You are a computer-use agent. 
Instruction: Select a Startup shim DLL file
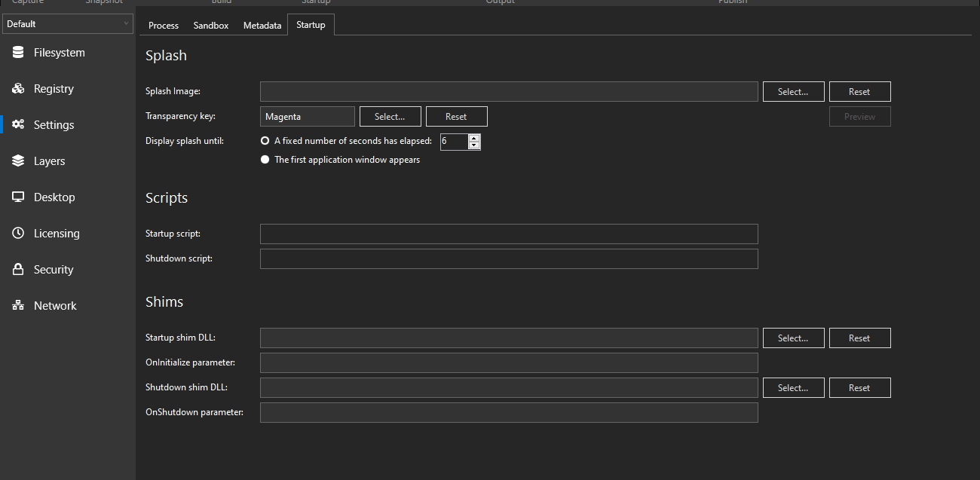coord(793,338)
